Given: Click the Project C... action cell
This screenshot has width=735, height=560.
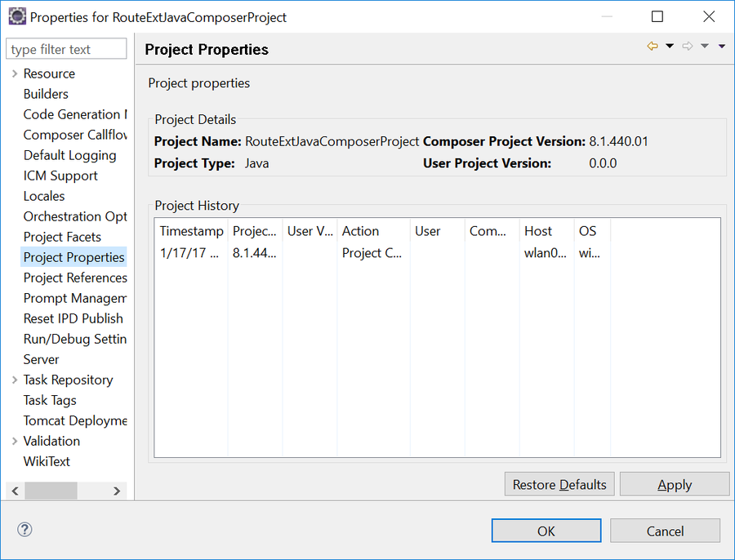Looking at the screenshot, I should click(372, 253).
